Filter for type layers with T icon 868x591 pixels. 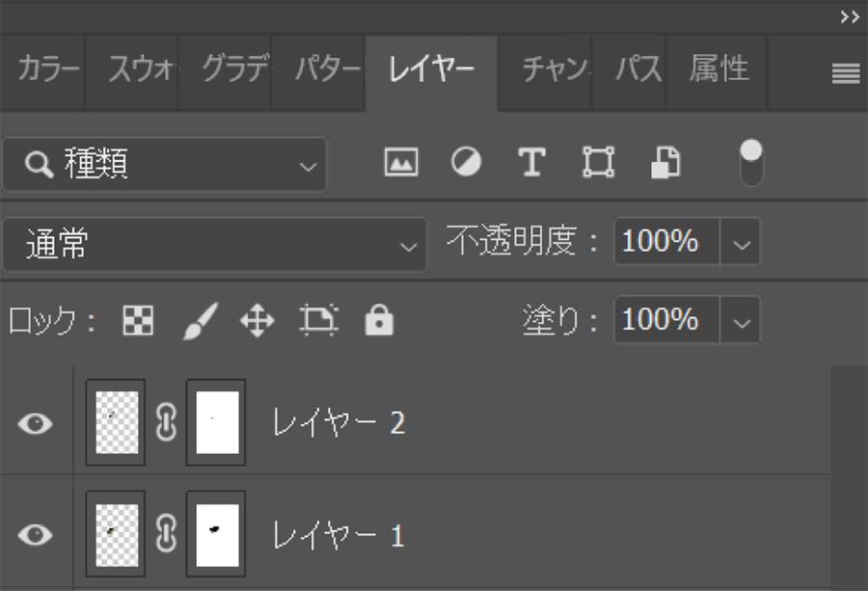tap(531, 163)
